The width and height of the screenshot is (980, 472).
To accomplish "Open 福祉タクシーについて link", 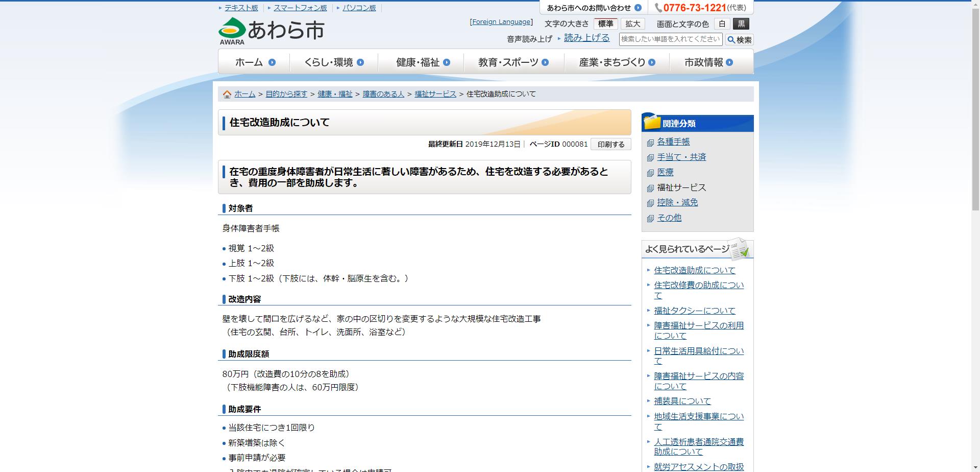I will 695,311.
